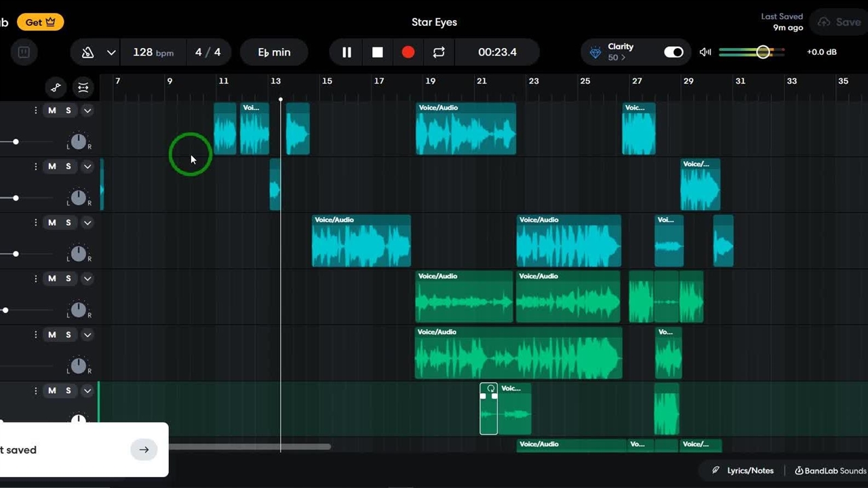The height and width of the screenshot is (488, 868).
Task: Solo the third track
Action: coord(68,222)
